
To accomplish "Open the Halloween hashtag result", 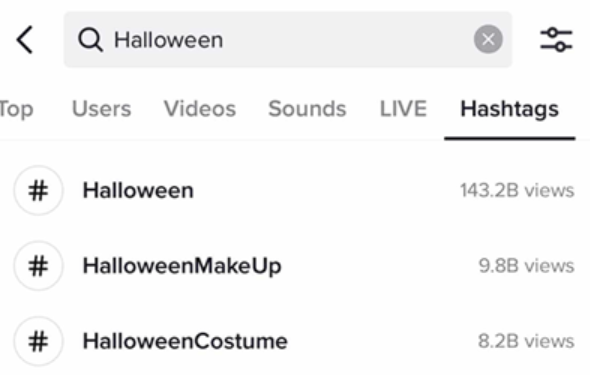I will tap(295, 190).
